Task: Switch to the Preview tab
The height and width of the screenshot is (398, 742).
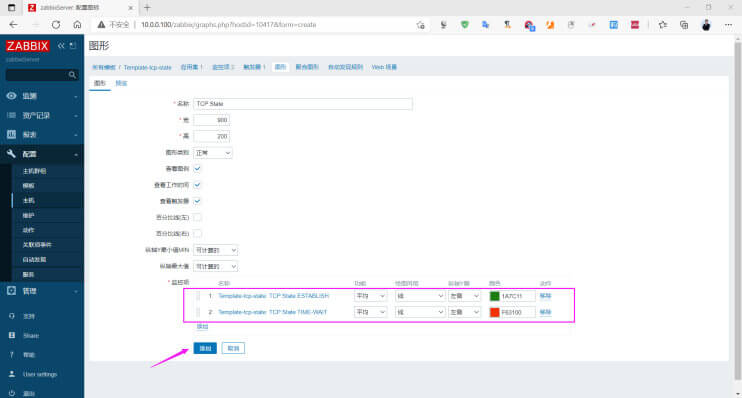Action: [x=122, y=83]
